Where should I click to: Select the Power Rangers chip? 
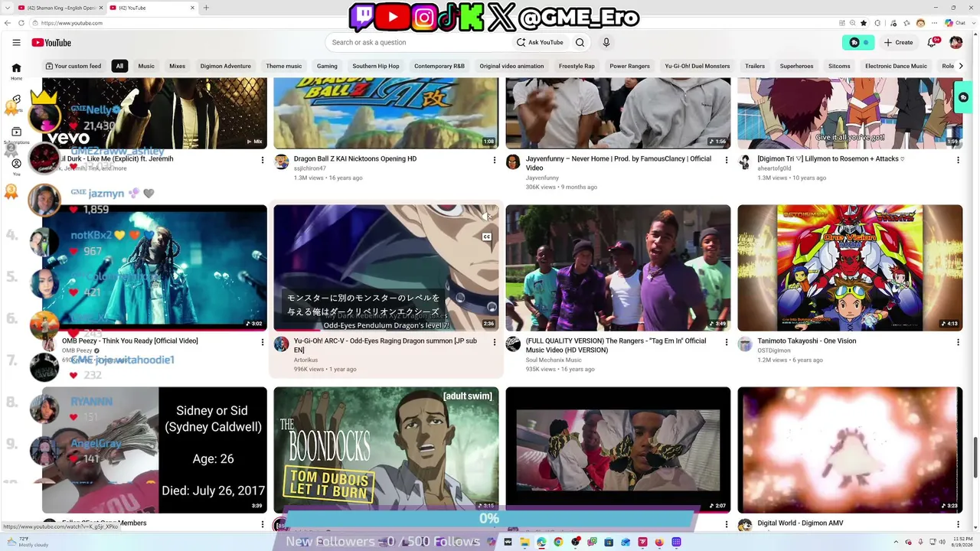pos(629,66)
